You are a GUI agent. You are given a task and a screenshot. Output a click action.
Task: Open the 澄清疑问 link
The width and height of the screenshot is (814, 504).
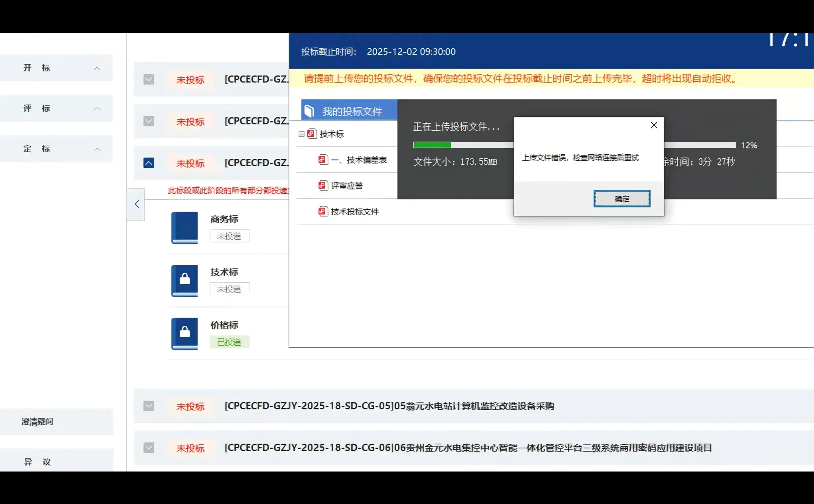tap(37, 422)
